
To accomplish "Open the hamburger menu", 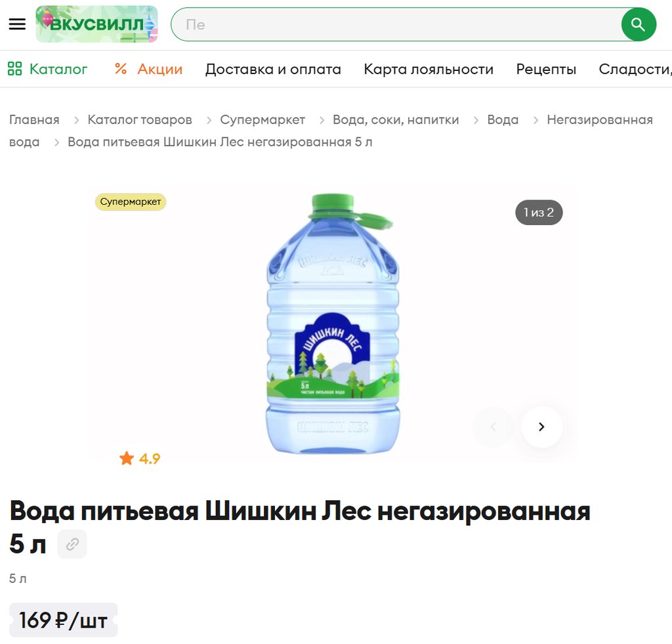I will pyautogui.click(x=17, y=24).
